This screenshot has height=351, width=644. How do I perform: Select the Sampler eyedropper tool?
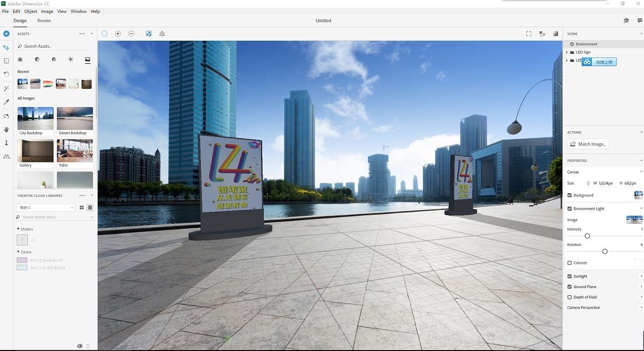pyautogui.click(x=6, y=102)
